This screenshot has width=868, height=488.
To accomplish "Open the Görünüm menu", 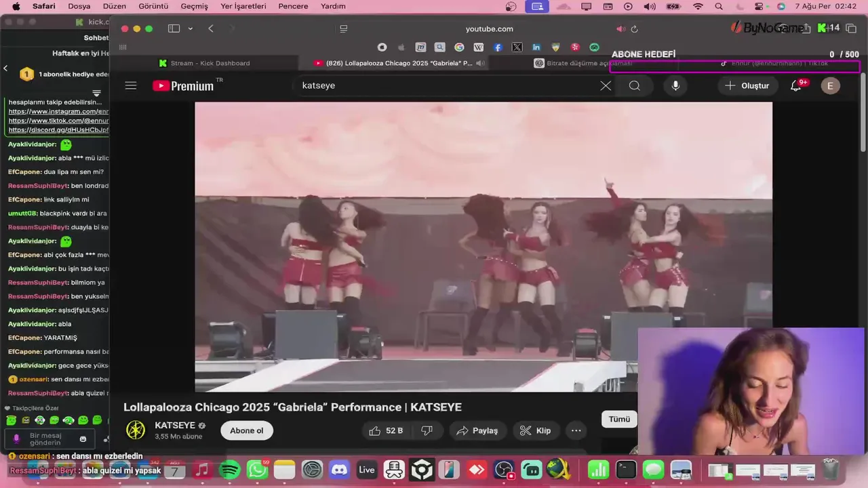I will [x=152, y=6].
